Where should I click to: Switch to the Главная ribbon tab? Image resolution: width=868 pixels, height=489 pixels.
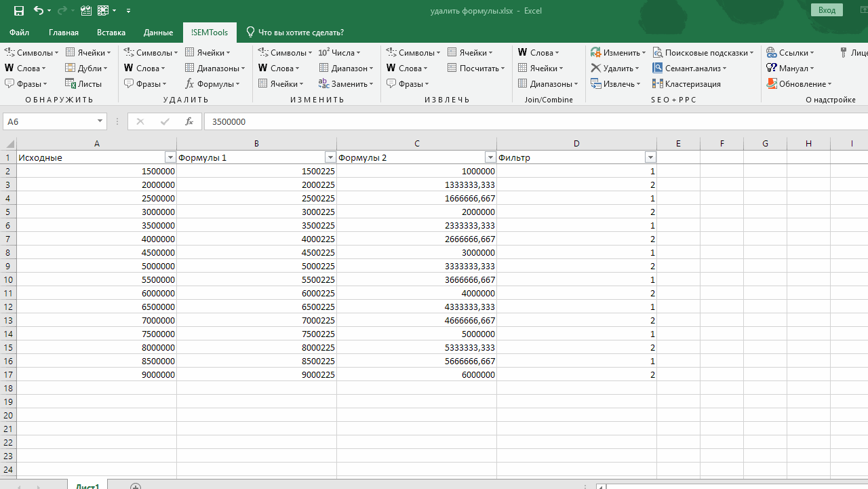coord(64,32)
